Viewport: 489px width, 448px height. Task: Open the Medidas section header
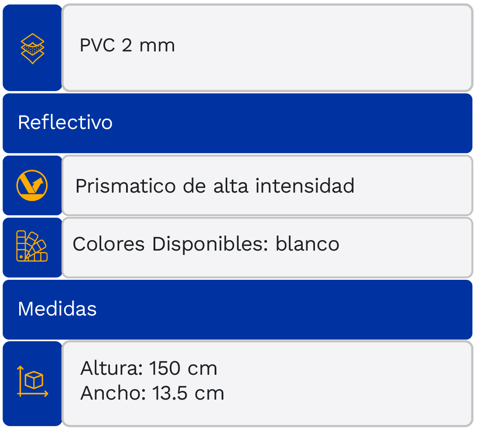[x=57, y=309]
